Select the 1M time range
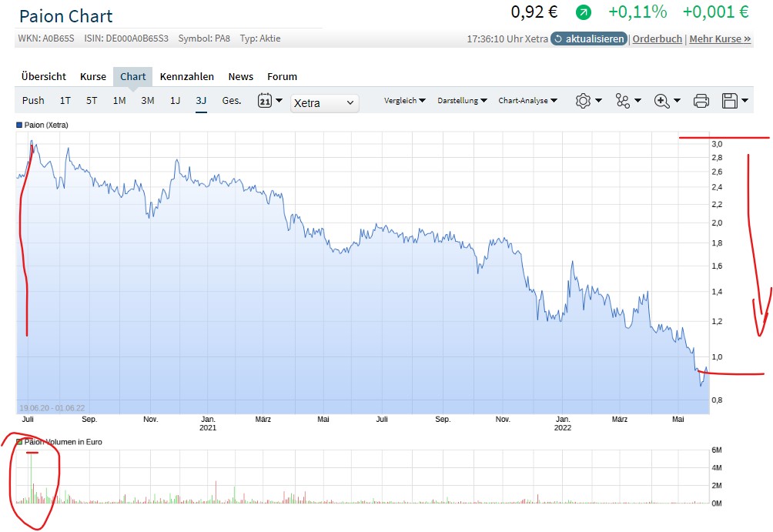Image resolution: width=773 pixels, height=532 pixels. point(119,101)
